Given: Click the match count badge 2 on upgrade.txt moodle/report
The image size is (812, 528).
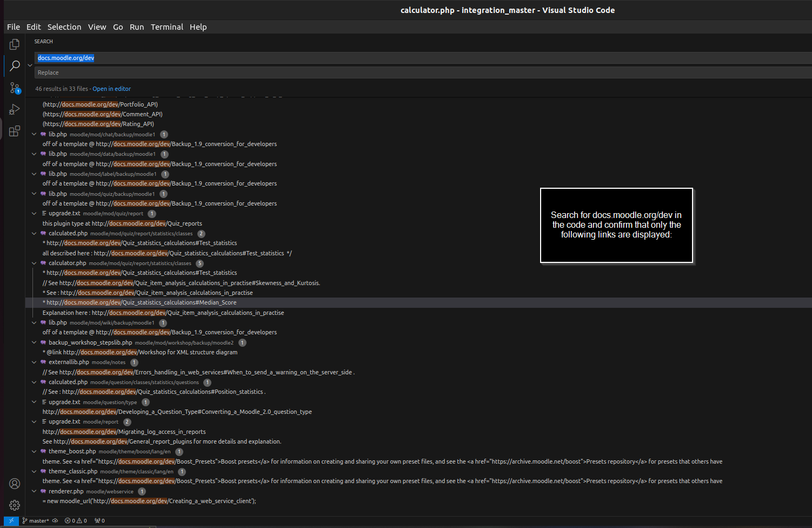Looking at the screenshot, I should [x=127, y=422].
